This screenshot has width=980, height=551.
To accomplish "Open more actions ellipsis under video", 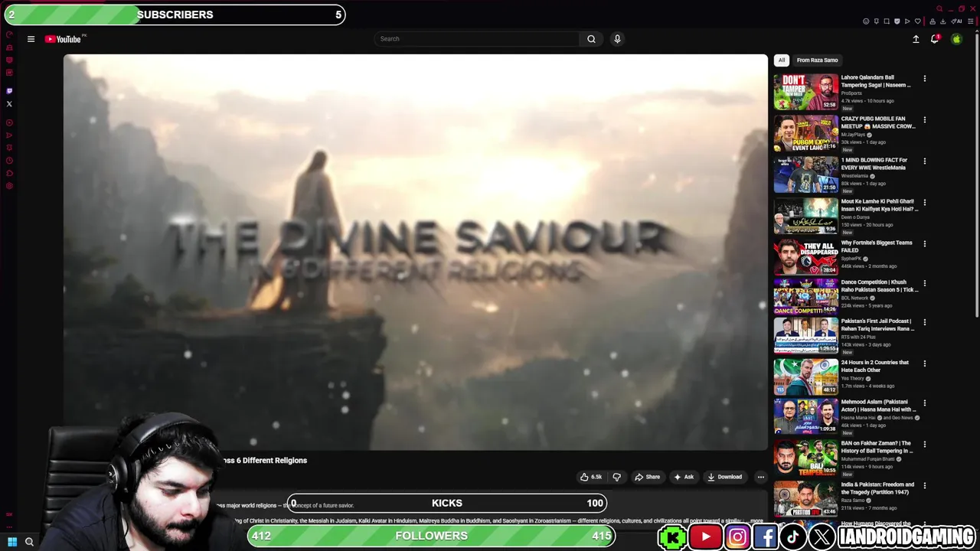I will (760, 477).
